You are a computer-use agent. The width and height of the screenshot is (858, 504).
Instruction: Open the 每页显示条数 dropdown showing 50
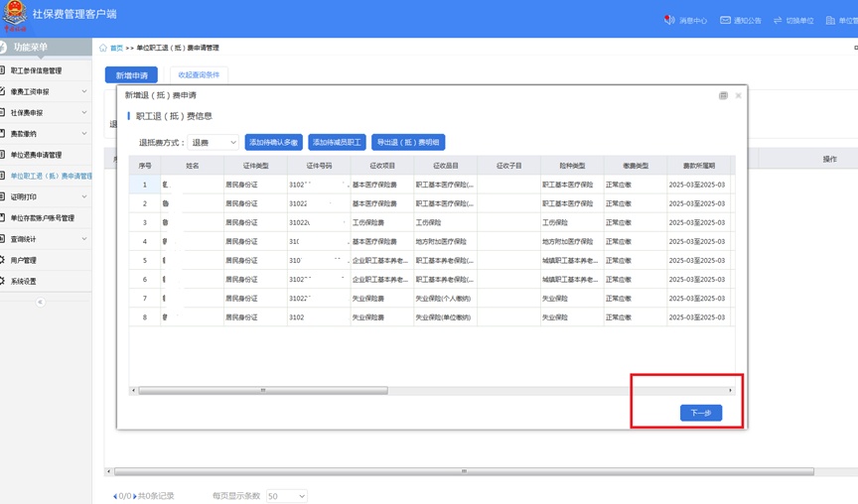click(287, 496)
